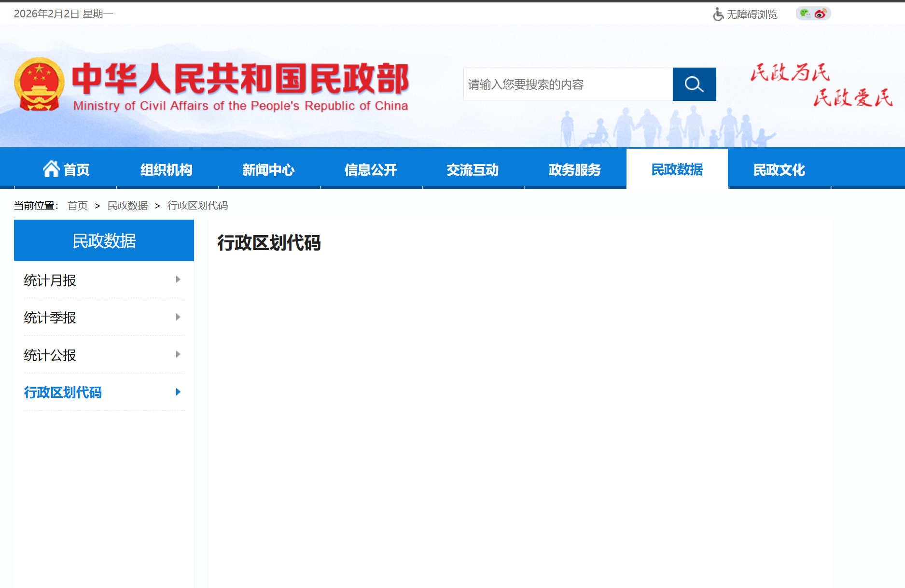The height and width of the screenshot is (588, 905).
Task: Click the blue arrow beside 行政区划代码
Action: coord(178,392)
